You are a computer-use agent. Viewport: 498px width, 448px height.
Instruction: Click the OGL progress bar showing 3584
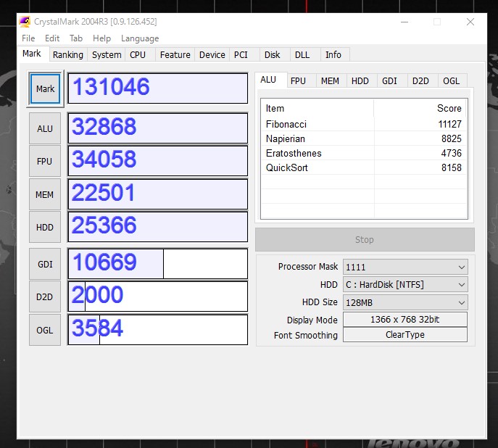click(x=158, y=330)
